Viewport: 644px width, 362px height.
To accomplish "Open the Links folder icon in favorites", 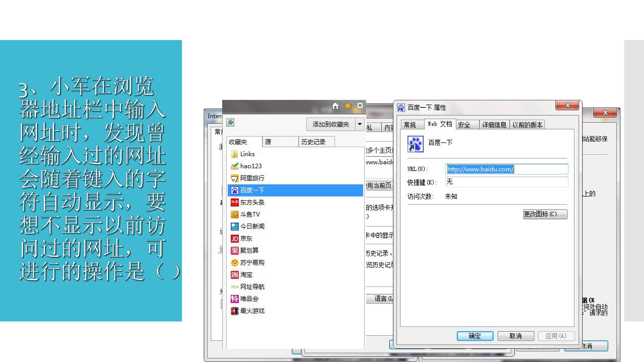I will [234, 154].
